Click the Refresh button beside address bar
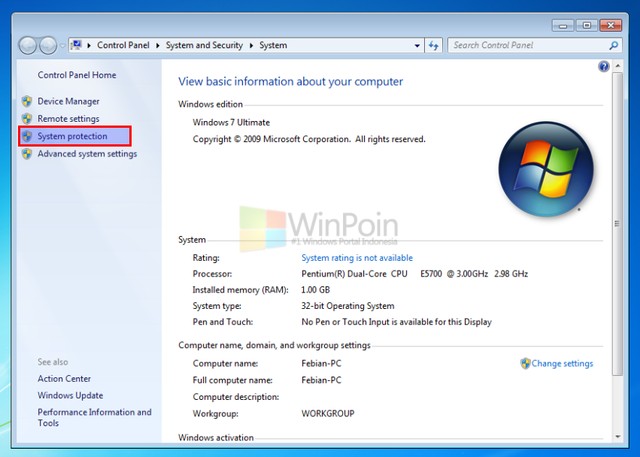The image size is (640, 457). (x=433, y=45)
